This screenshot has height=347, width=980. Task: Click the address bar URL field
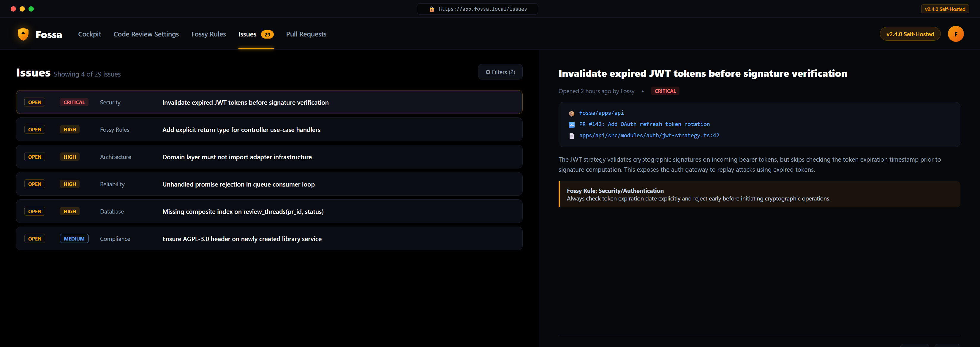pos(478,9)
